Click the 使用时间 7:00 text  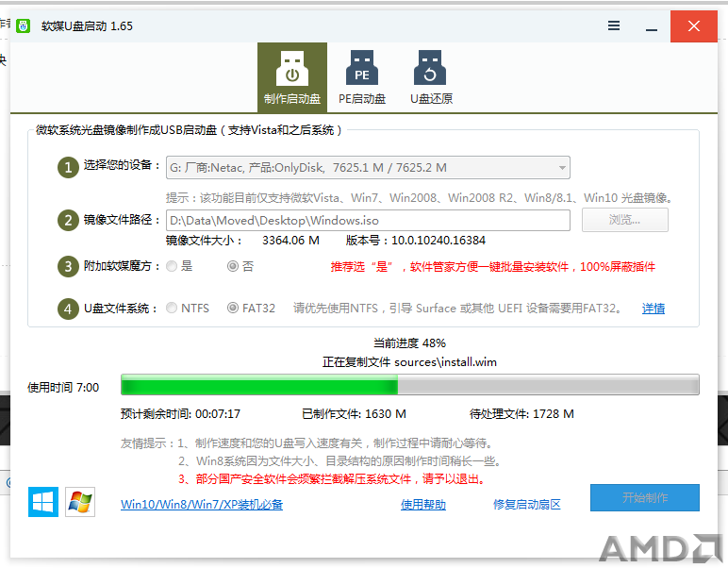(x=63, y=388)
